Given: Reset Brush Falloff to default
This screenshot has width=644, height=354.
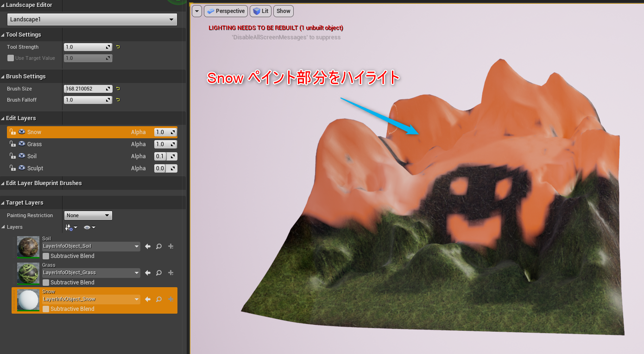Looking at the screenshot, I should pyautogui.click(x=118, y=100).
